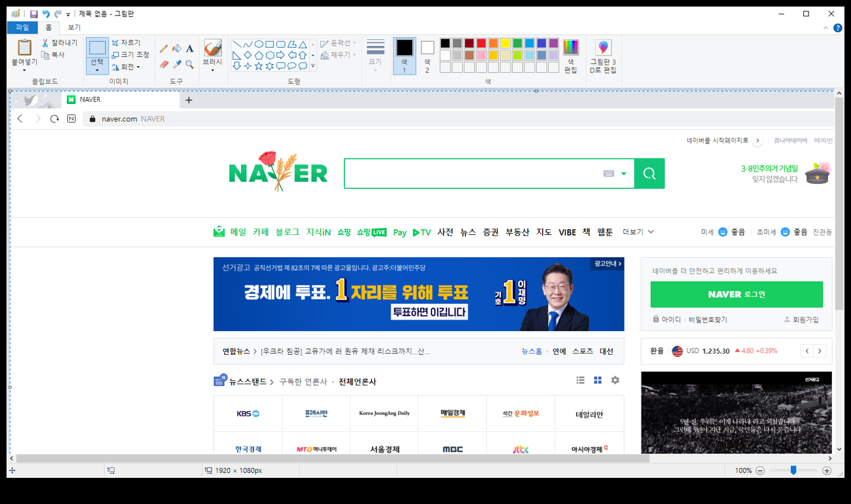Choose the Cloud callout shape
This screenshot has width=851, height=504.
point(302,65)
